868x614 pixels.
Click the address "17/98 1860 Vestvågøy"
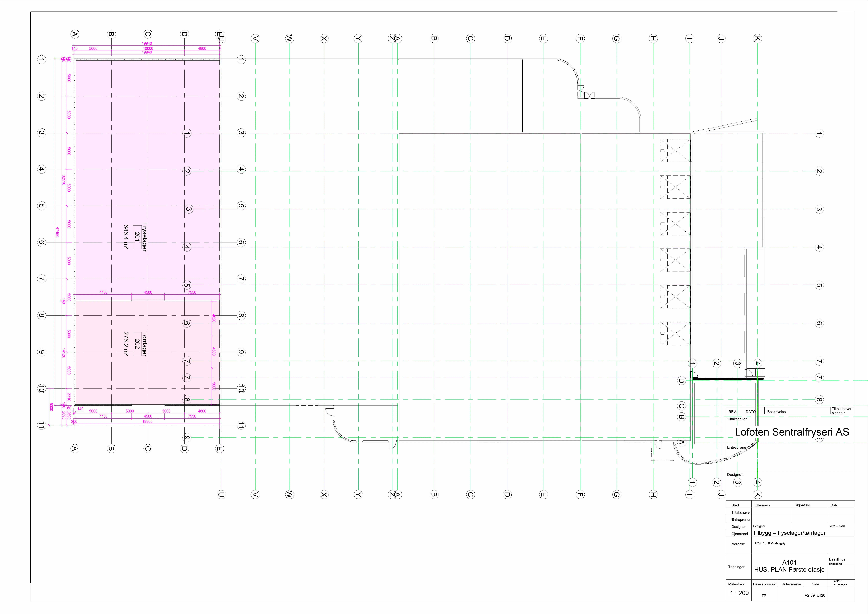(x=770, y=543)
